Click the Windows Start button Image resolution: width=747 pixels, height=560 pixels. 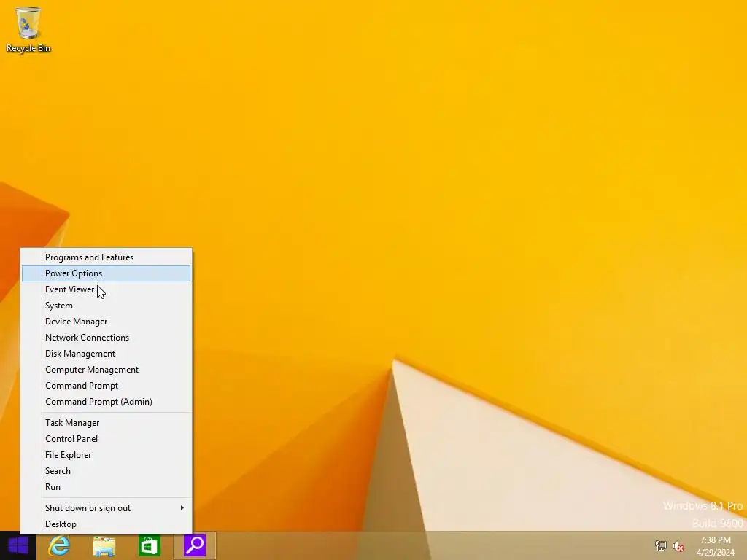18,545
